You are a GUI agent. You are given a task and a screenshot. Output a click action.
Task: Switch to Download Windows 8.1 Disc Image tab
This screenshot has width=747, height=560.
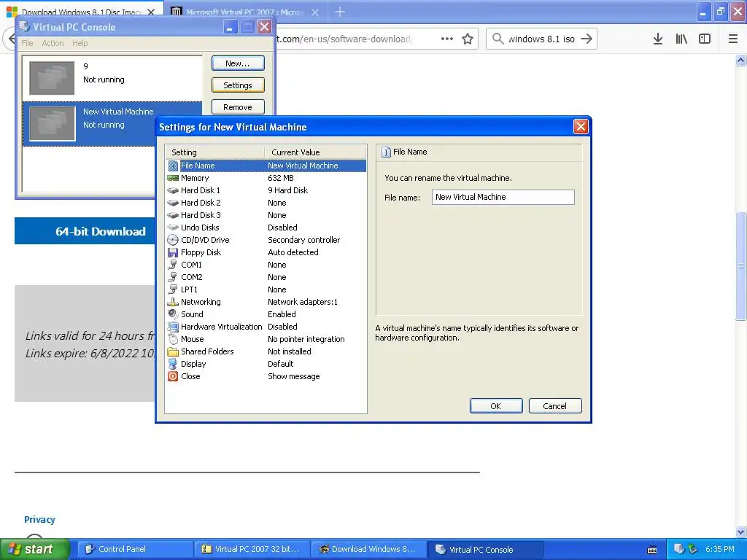point(81,12)
